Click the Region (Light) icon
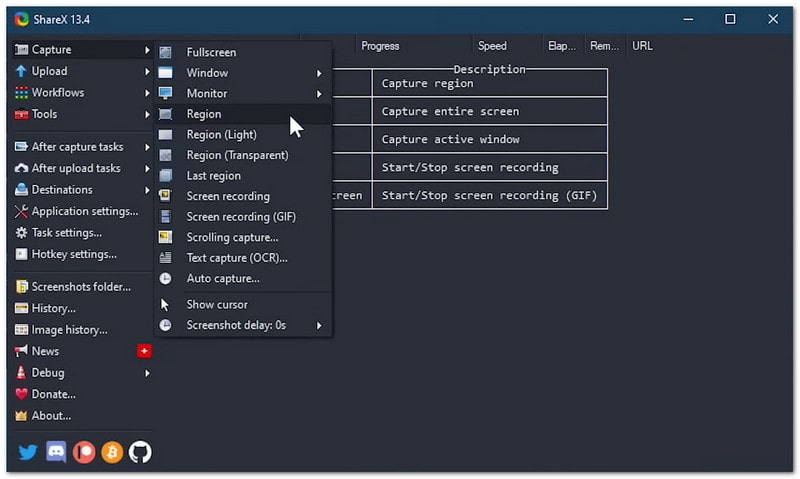 click(x=165, y=134)
